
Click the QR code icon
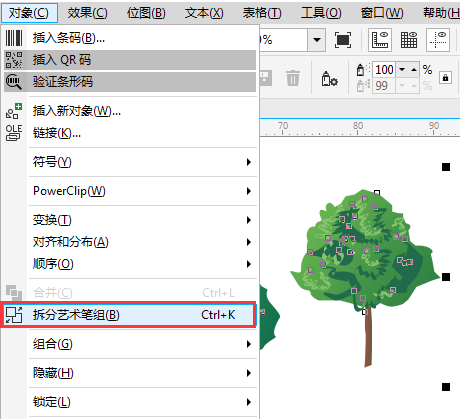(14, 60)
